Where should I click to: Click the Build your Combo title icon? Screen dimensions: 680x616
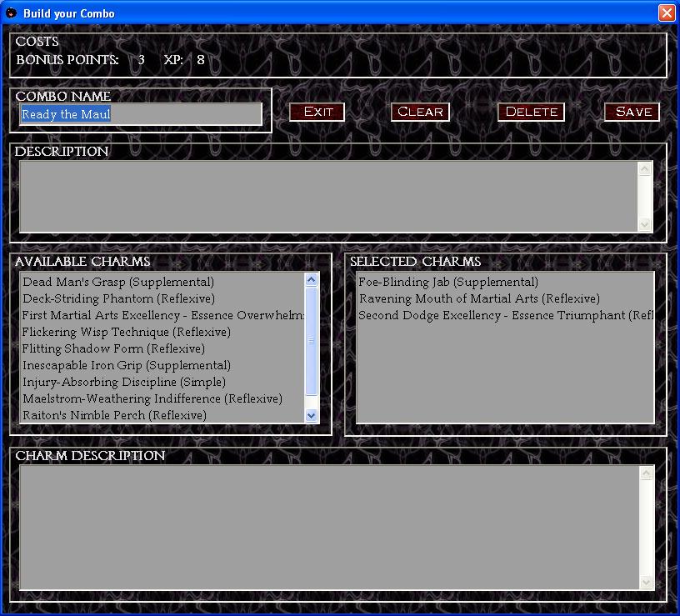pyautogui.click(x=12, y=13)
